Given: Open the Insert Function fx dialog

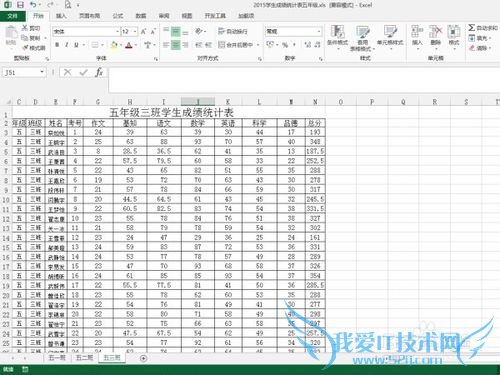Looking at the screenshot, I should 99,72.
